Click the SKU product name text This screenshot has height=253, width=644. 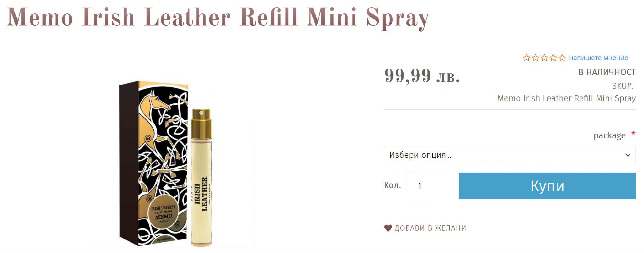coord(566,98)
